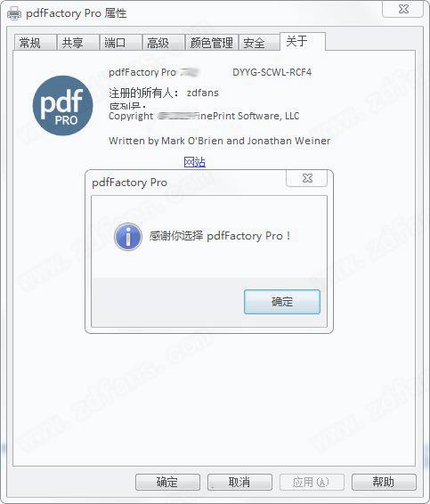Close the pdfFactory Pro properties window
This screenshot has width=430, height=504.
[403, 9]
